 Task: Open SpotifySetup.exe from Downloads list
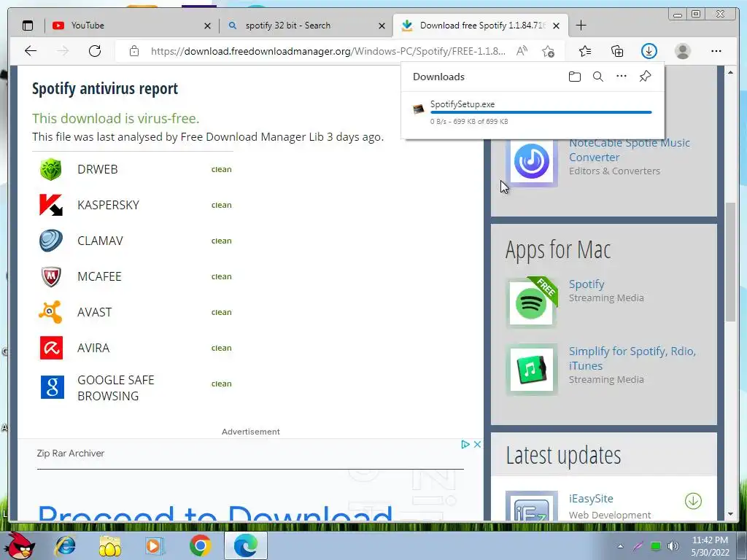click(x=462, y=104)
